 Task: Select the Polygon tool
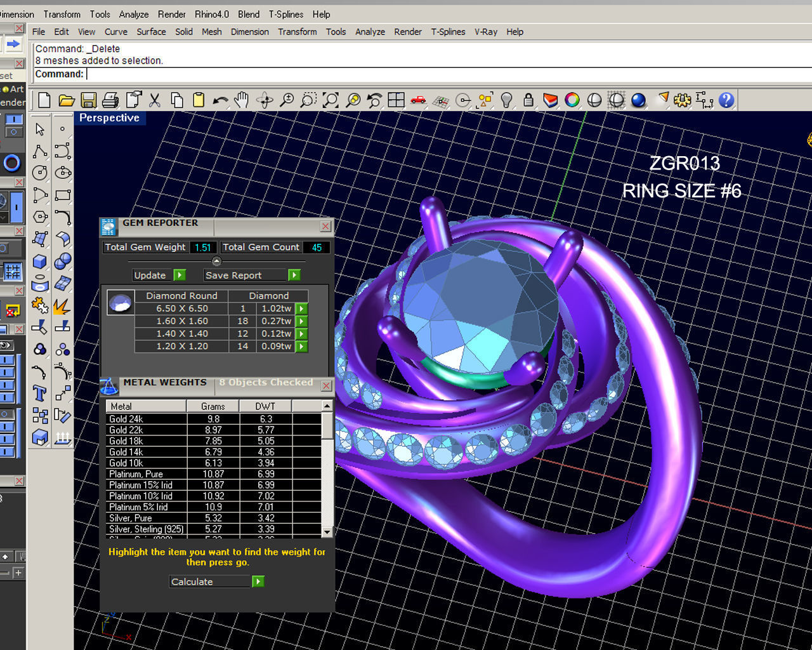click(x=40, y=217)
